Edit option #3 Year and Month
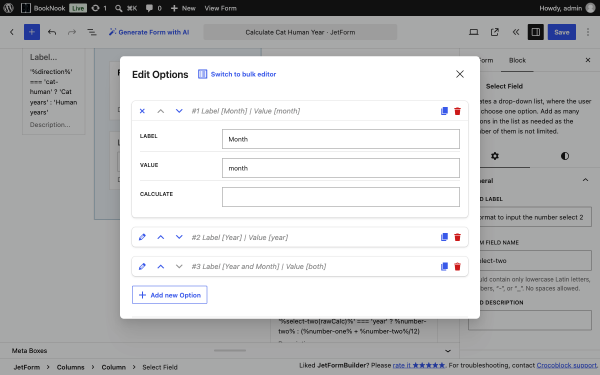The height and width of the screenshot is (375, 600). [142, 266]
